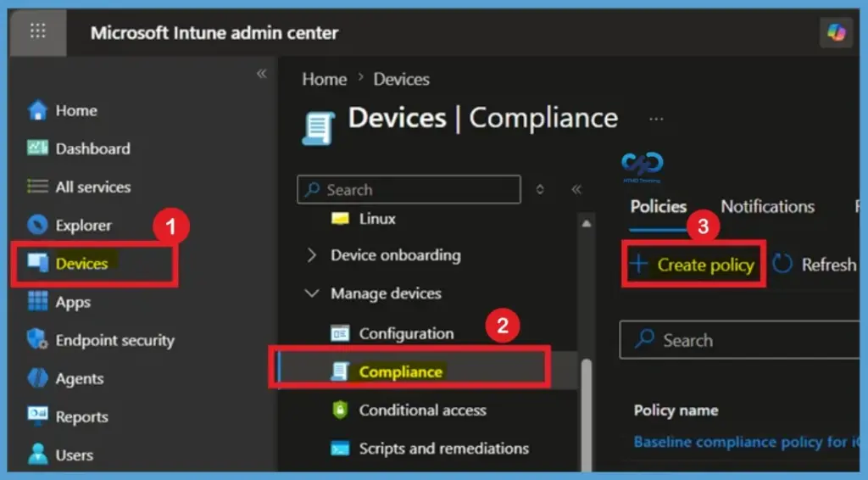Open Dashboard in the left sidebar
The height and width of the screenshot is (480, 868).
[x=93, y=148]
